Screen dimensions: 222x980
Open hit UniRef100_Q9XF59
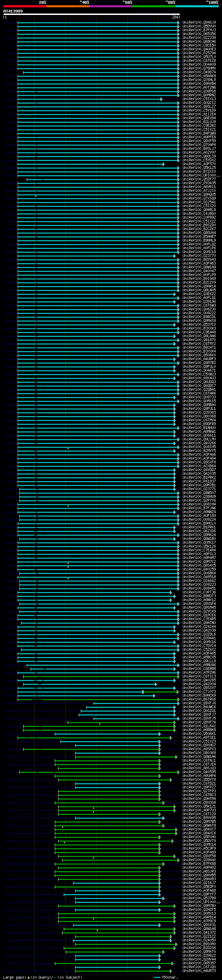(x=199, y=141)
